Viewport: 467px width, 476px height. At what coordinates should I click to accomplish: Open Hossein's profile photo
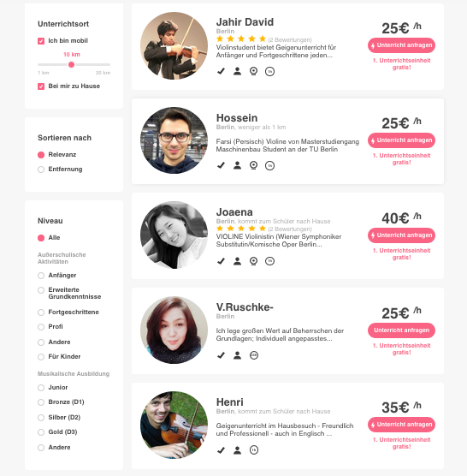pos(174,140)
